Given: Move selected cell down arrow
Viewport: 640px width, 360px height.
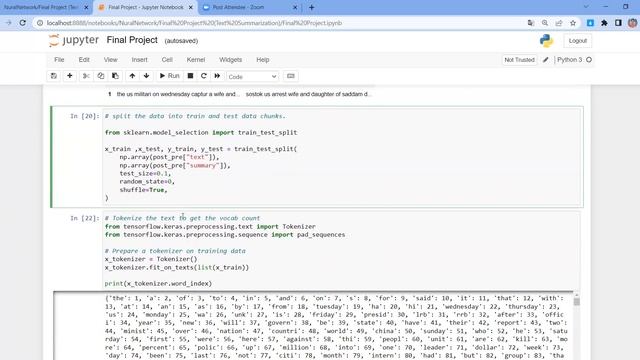Looking at the screenshot, I should tap(147, 76).
